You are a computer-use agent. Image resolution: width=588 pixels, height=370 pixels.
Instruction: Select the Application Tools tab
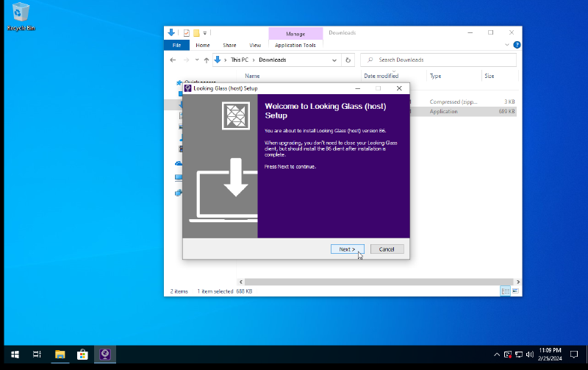pyautogui.click(x=295, y=45)
